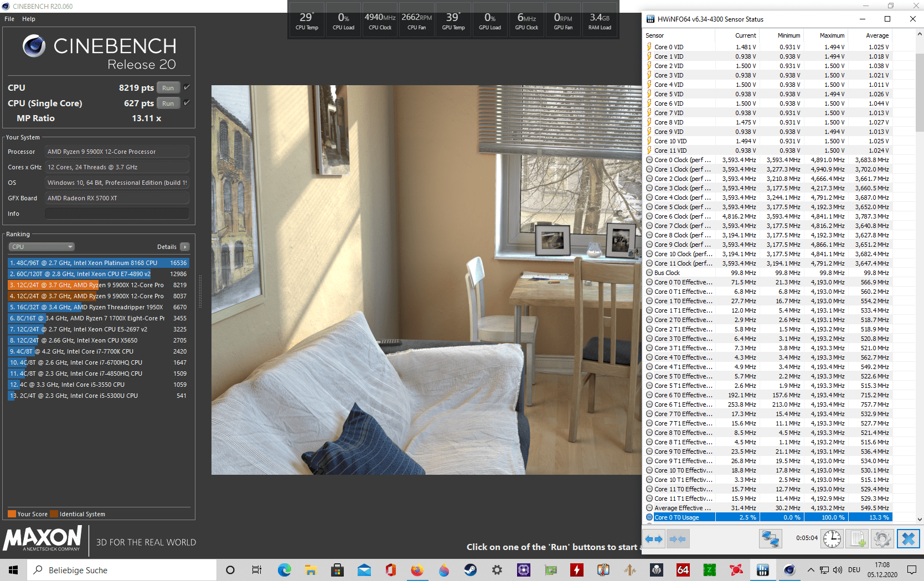The height and width of the screenshot is (581, 924).
Task: Click Cortana circle icon
Action: (230, 570)
